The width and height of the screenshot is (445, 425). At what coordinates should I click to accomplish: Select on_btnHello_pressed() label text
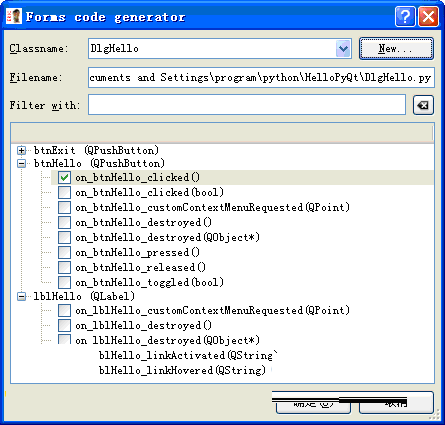[137, 252]
